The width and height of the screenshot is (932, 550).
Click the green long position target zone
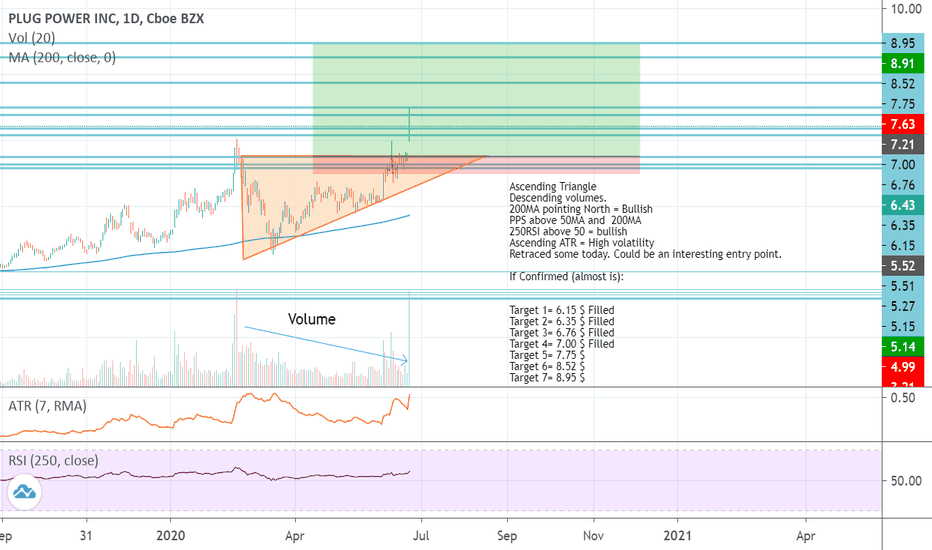click(x=476, y=100)
